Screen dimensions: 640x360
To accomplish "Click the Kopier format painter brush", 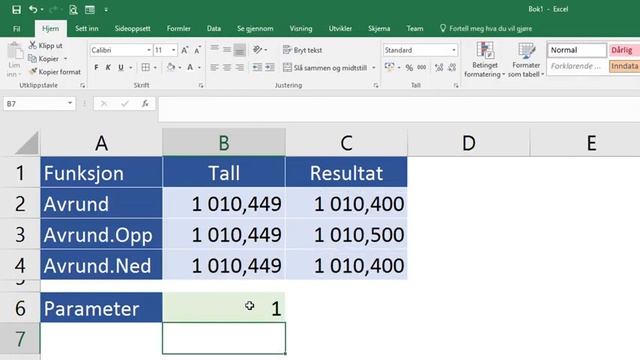I will click(55, 72).
